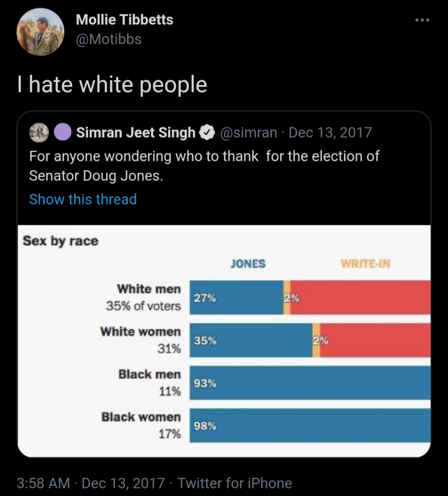Viewport: 448px width, 496px height.
Task: Click the quoted tweet's Dec 13, 2017 date
Action: point(330,133)
